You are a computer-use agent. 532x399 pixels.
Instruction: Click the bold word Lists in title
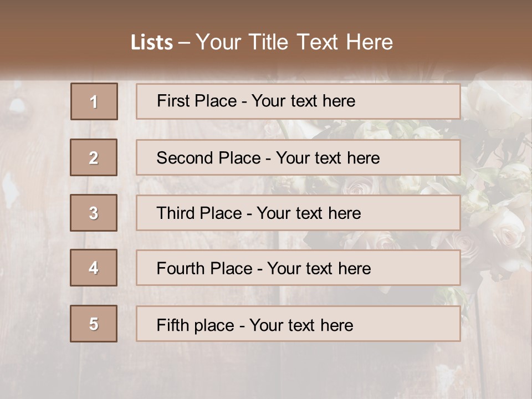pos(152,43)
